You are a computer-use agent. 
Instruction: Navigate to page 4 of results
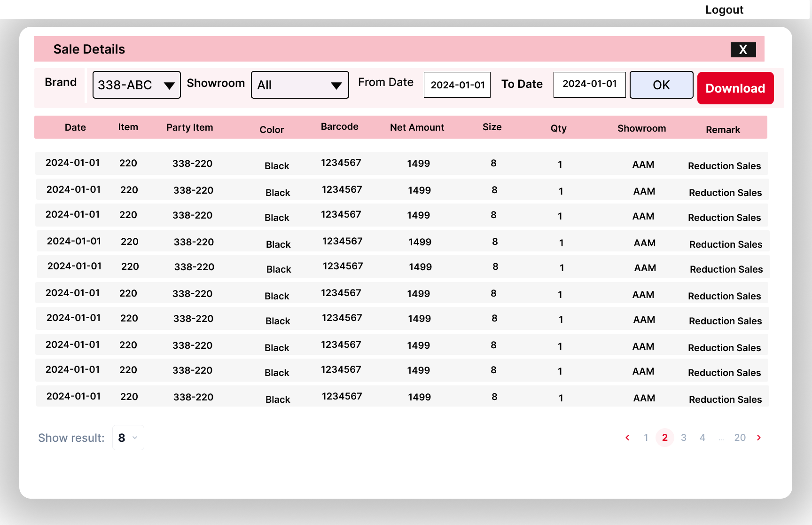click(703, 438)
